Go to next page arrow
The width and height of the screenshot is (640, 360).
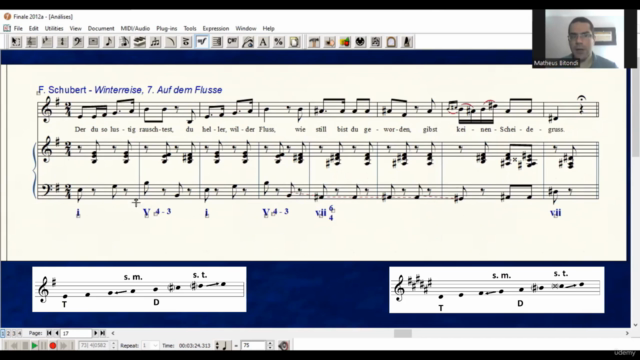click(x=96, y=333)
